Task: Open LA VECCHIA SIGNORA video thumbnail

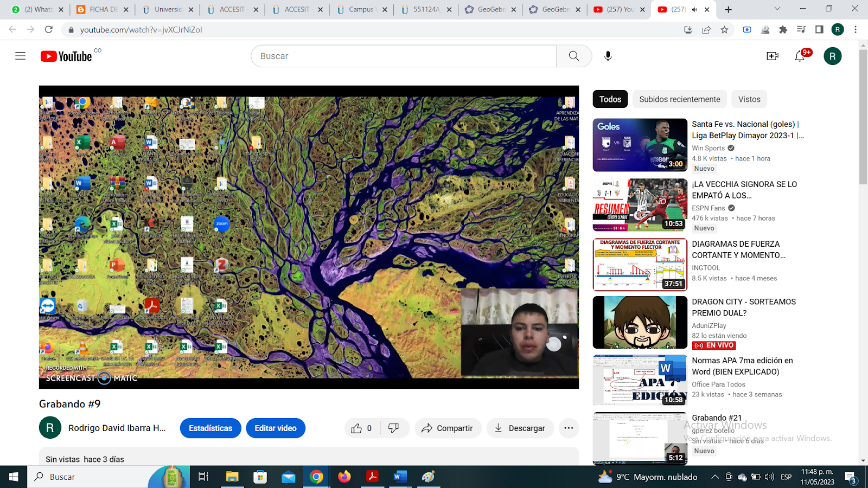Action: coord(640,205)
